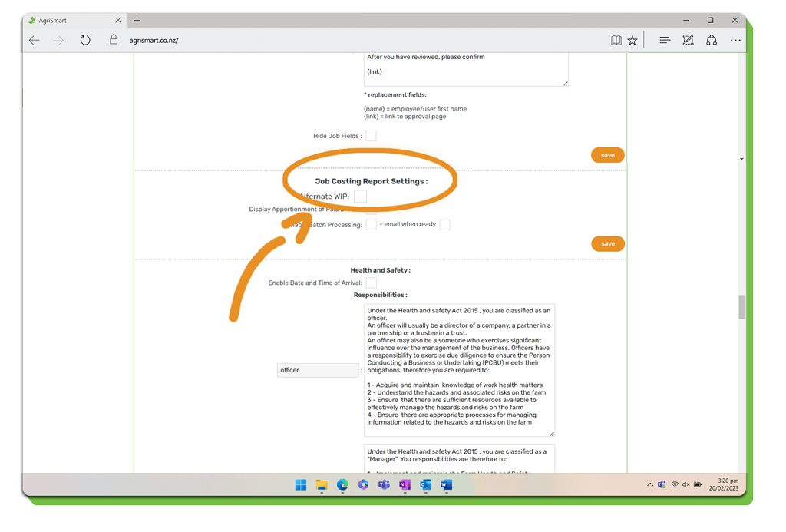Open Microsoft Teams from the taskbar

[x=384, y=485]
